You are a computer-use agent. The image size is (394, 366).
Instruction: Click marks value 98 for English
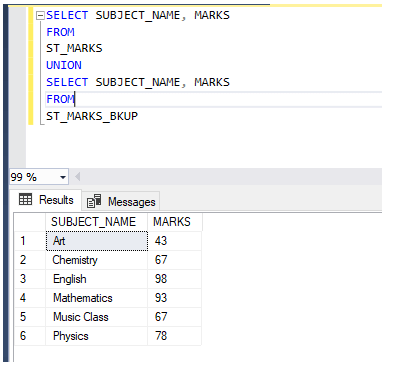(175, 279)
